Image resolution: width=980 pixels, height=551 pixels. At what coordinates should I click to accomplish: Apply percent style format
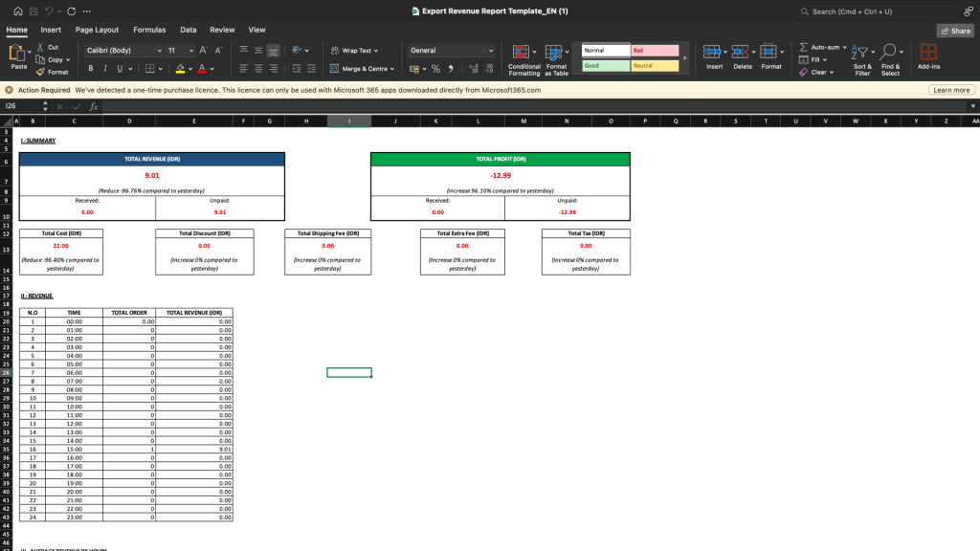pyautogui.click(x=435, y=69)
